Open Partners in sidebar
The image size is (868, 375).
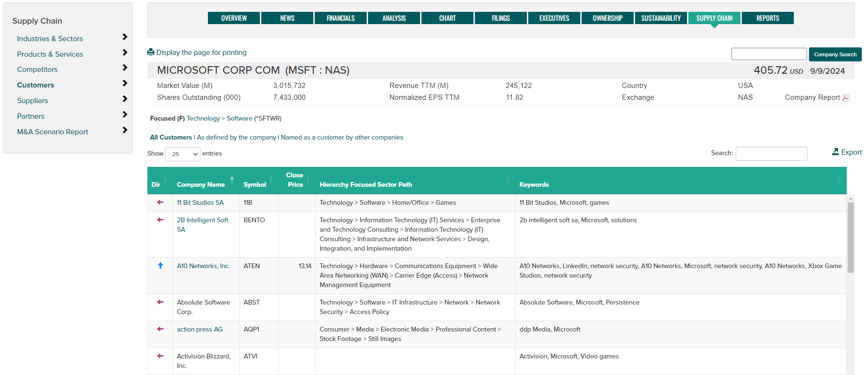tap(31, 116)
